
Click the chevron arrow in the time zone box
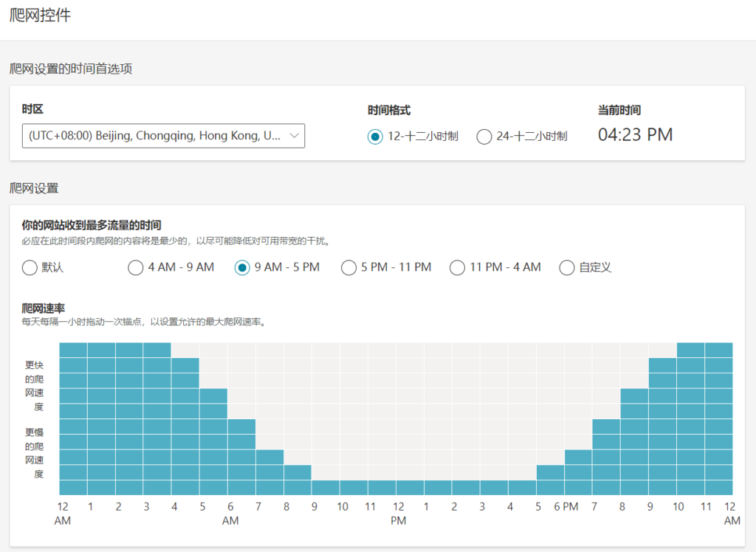coord(294,136)
